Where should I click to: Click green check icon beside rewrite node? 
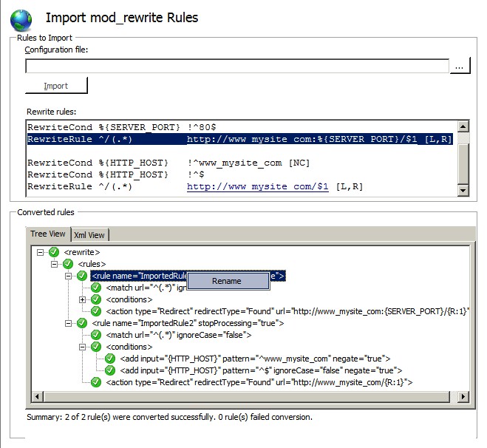pos(54,252)
